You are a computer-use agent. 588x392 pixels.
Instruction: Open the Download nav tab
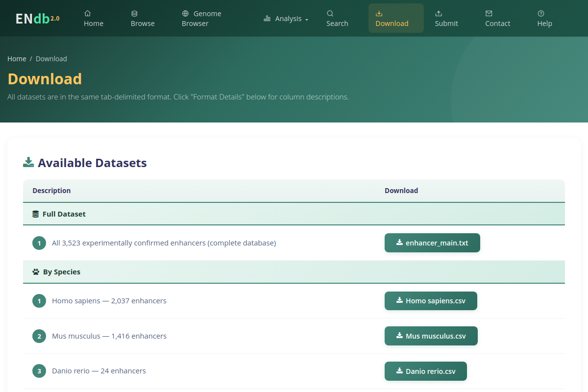point(396,18)
